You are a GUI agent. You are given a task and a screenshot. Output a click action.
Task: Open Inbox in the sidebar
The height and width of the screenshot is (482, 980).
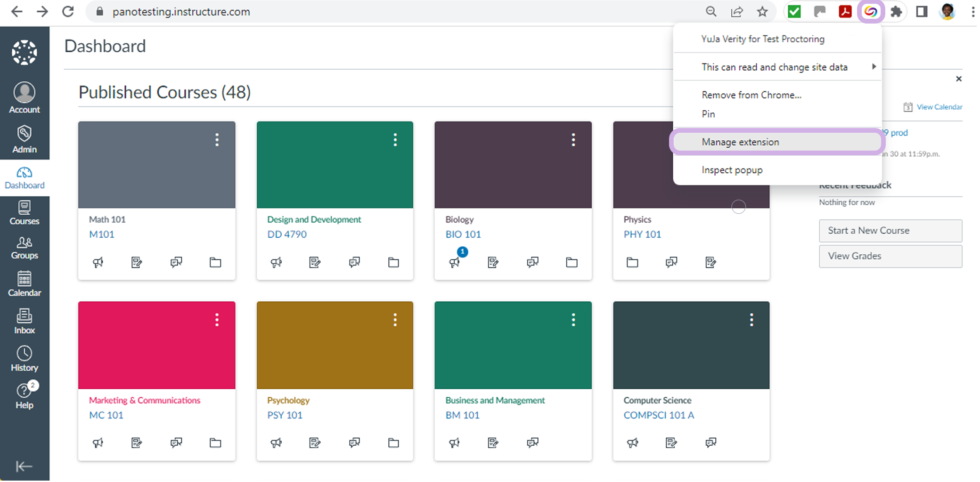[24, 321]
